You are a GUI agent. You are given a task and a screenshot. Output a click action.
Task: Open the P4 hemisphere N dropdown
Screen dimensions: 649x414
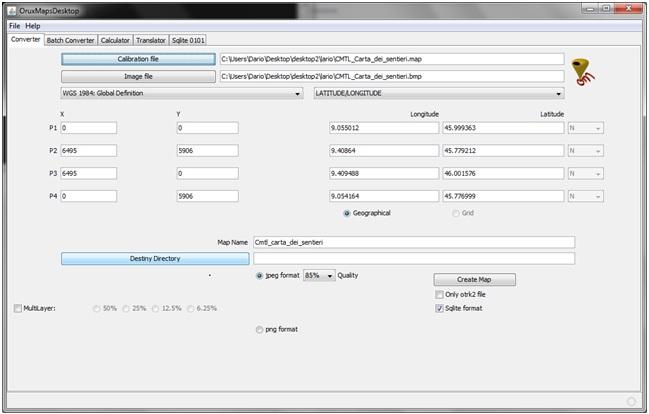point(585,197)
